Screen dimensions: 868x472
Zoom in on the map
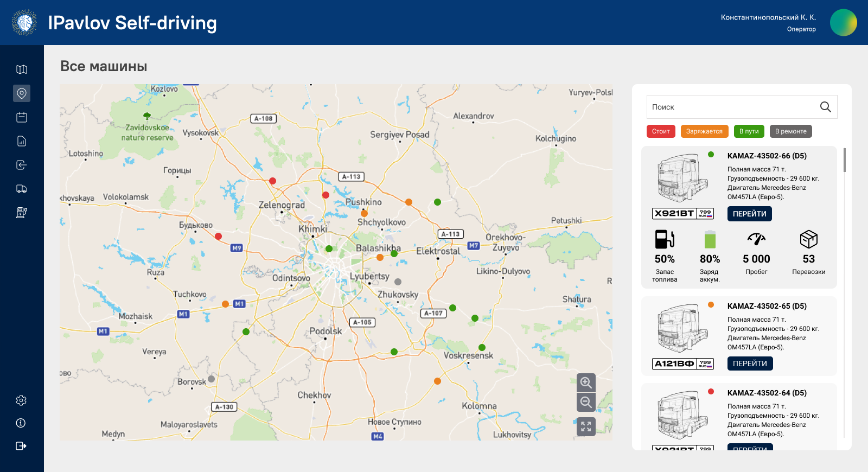[586, 382]
